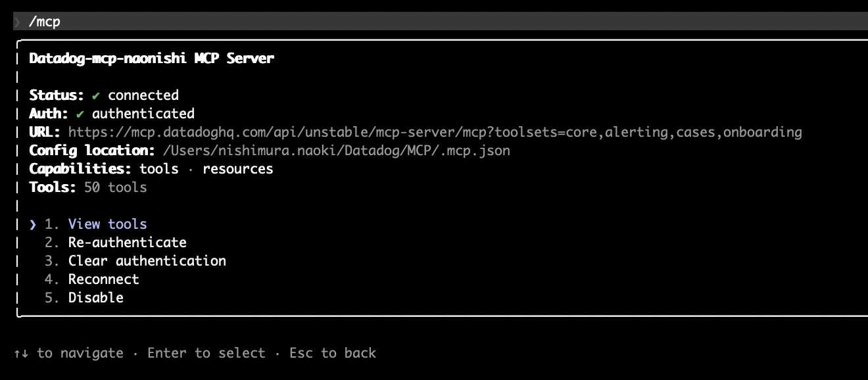Screen dimensions: 868x380
Task: Click the selection arrow beside View tools
Action: pos(33,224)
